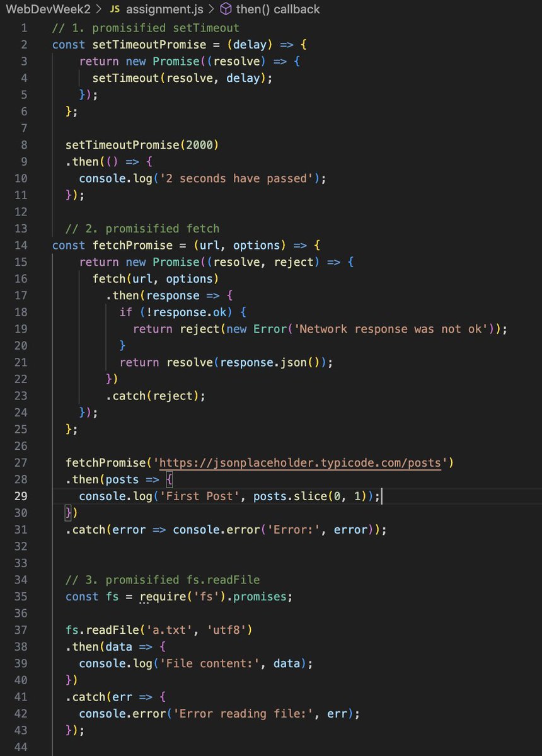The width and height of the screenshot is (542, 756).
Task: Click line number 1 in the gutter
Action: pos(24,28)
